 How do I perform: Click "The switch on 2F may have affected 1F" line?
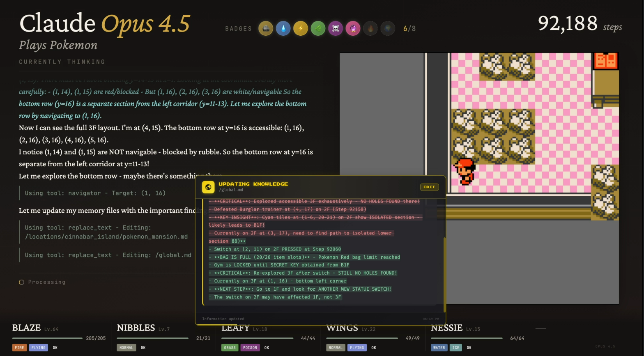click(x=275, y=297)
